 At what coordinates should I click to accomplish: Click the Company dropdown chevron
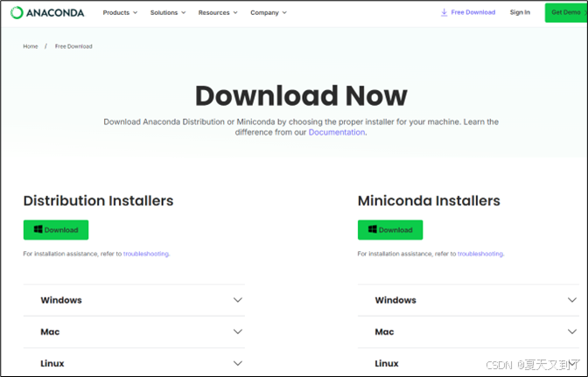pos(284,13)
